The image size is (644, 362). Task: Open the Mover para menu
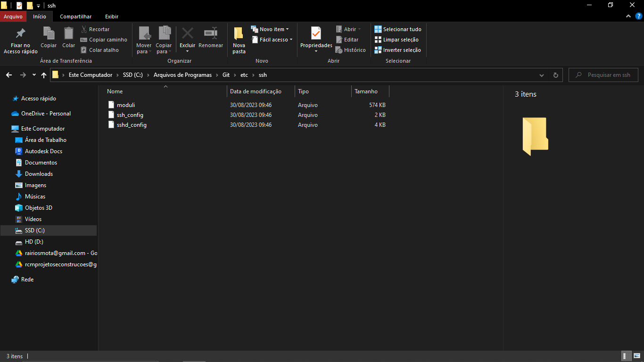144,41
